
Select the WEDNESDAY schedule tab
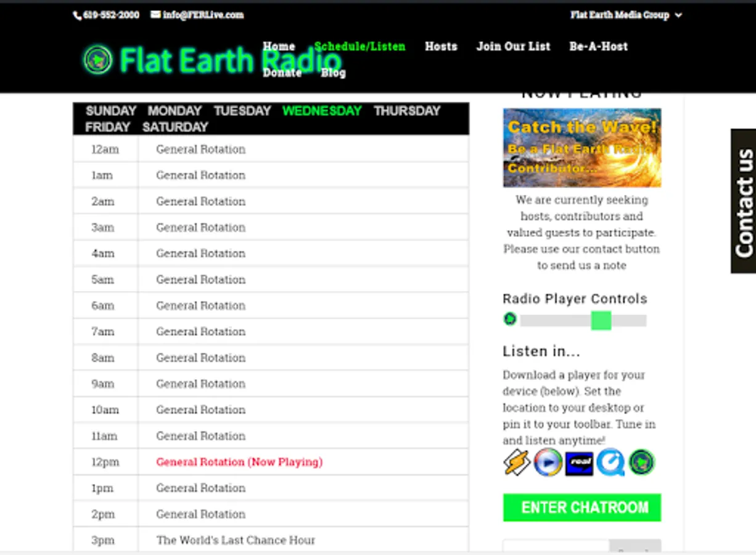coord(322,111)
